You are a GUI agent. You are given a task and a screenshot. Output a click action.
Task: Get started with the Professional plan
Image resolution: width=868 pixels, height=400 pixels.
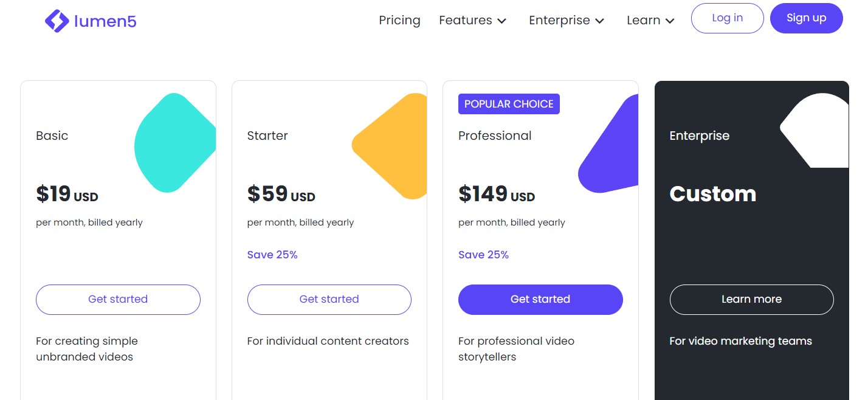pyautogui.click(x=540, y=299)
